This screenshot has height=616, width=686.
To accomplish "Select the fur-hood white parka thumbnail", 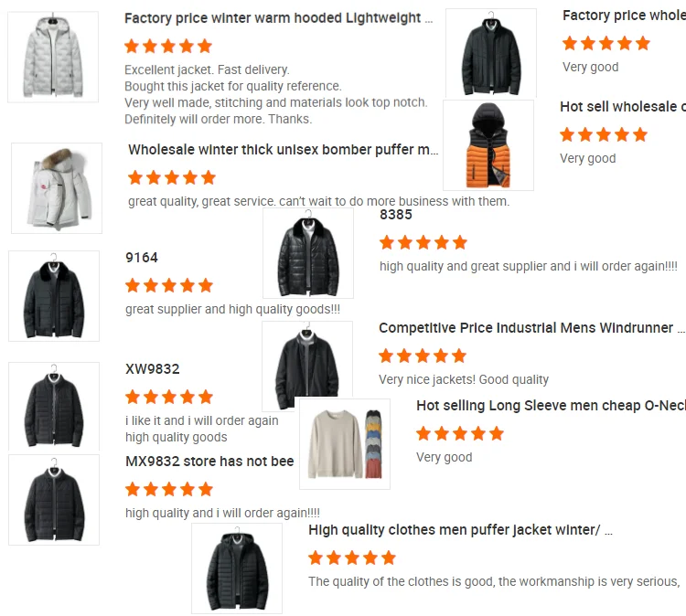I will (57, 188).
